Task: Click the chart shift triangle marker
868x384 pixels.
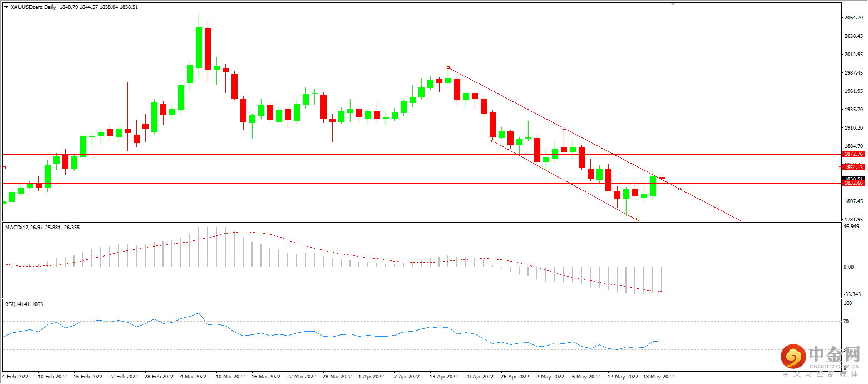Action: coord(673,4)
